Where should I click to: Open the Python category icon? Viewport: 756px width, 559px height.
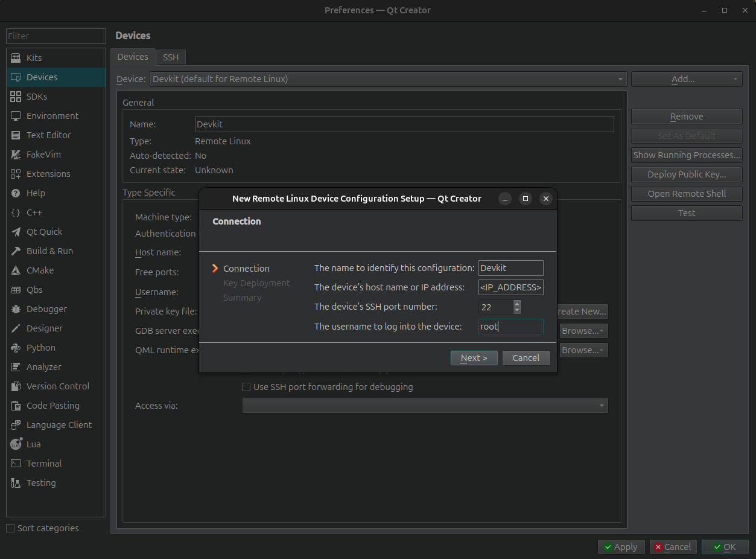coord(16,348)
